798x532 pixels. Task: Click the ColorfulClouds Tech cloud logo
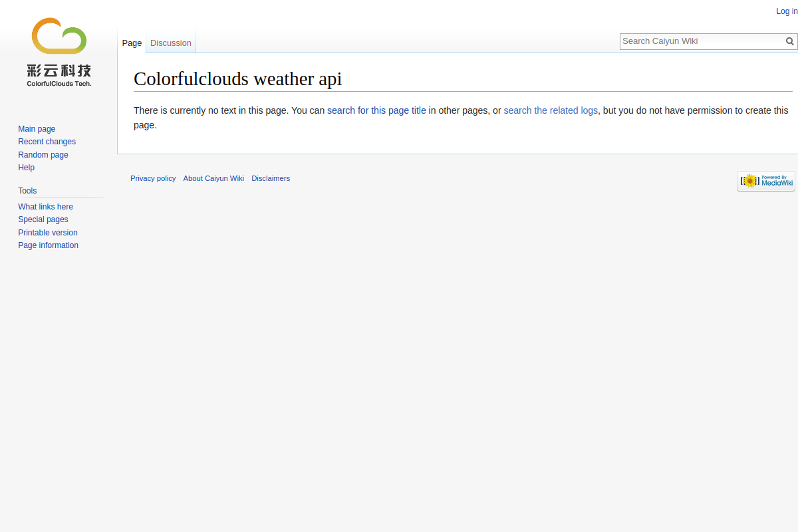point(59,53)
